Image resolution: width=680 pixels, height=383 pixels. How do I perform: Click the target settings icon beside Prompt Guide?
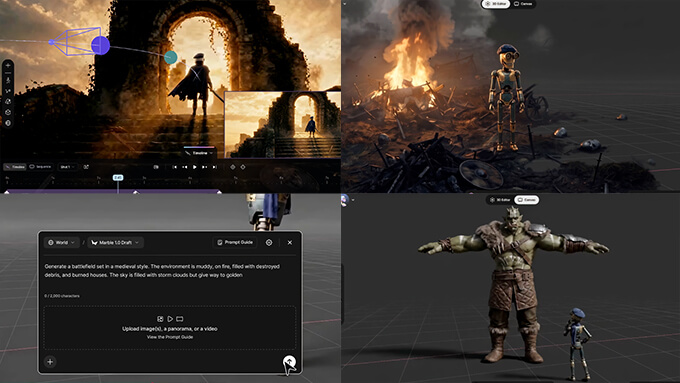[x=269, y=242]
